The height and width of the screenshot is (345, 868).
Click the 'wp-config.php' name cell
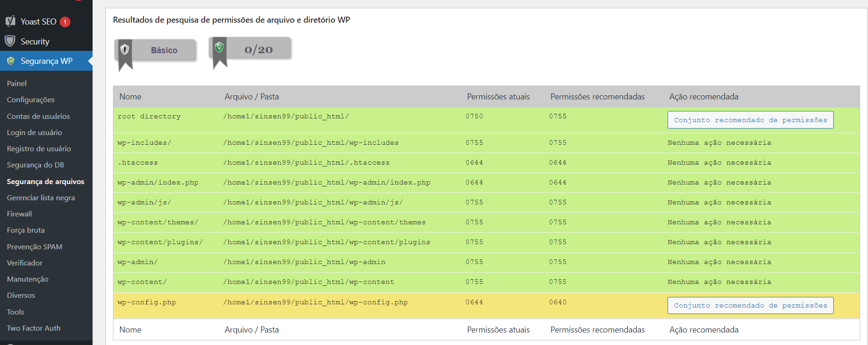pos(147,302)
